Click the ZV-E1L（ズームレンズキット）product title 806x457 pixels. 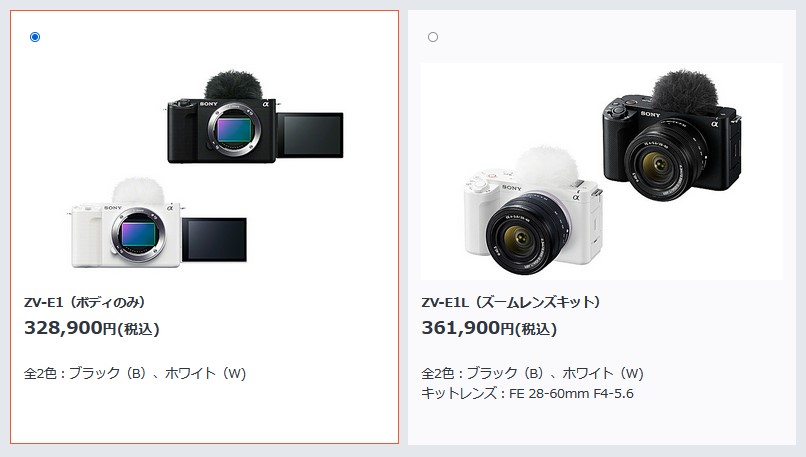click(x=510, y=302)
